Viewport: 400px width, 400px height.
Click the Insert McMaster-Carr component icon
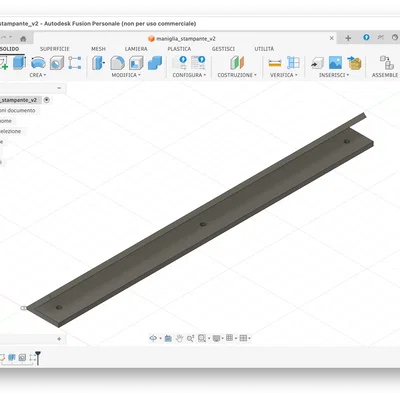[x=354, y=63]
